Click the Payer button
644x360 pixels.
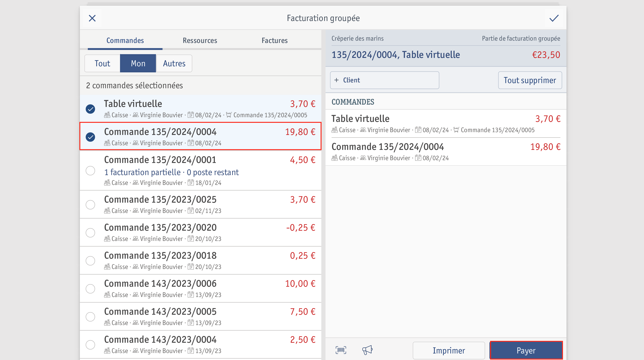526,350
